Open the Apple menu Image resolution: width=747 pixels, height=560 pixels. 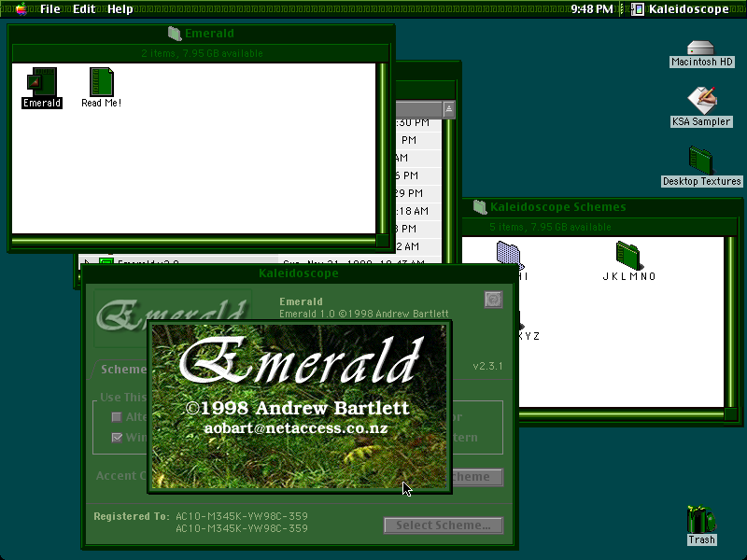(x=21, y=9)
